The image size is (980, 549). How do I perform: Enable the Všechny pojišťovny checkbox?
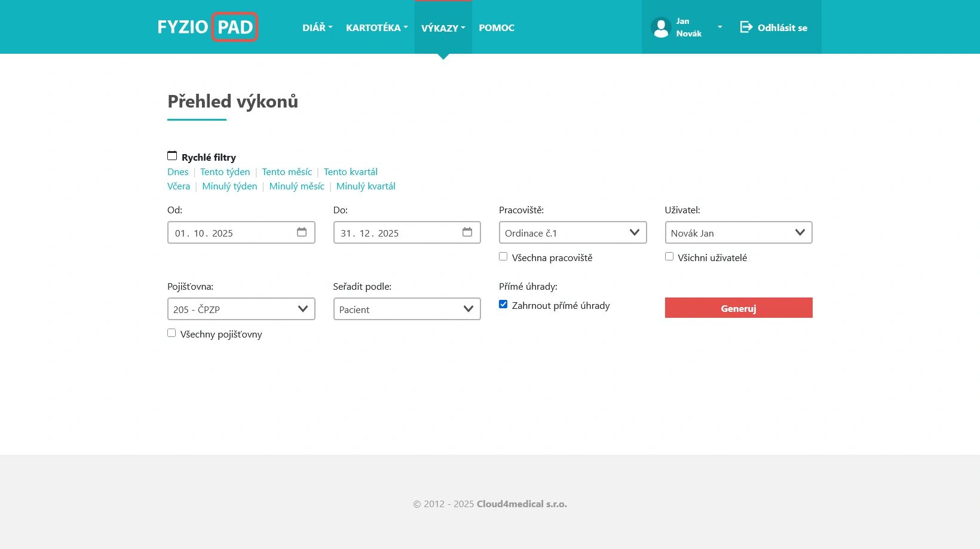pos(171,332)
